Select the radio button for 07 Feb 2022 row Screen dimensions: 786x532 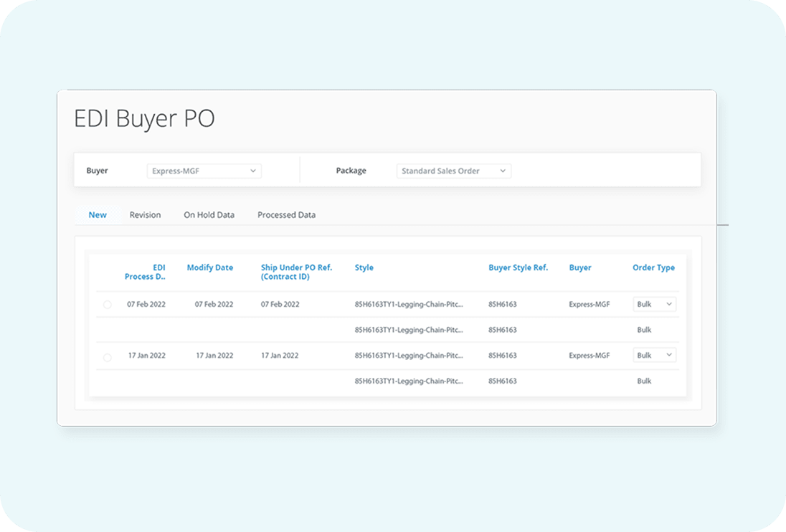click(108, 305)
